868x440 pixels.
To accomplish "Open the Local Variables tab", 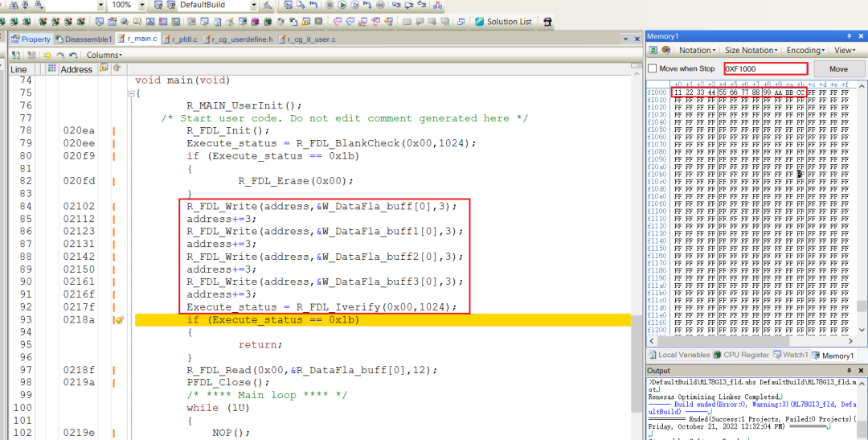I will click(x=678, y=355).
